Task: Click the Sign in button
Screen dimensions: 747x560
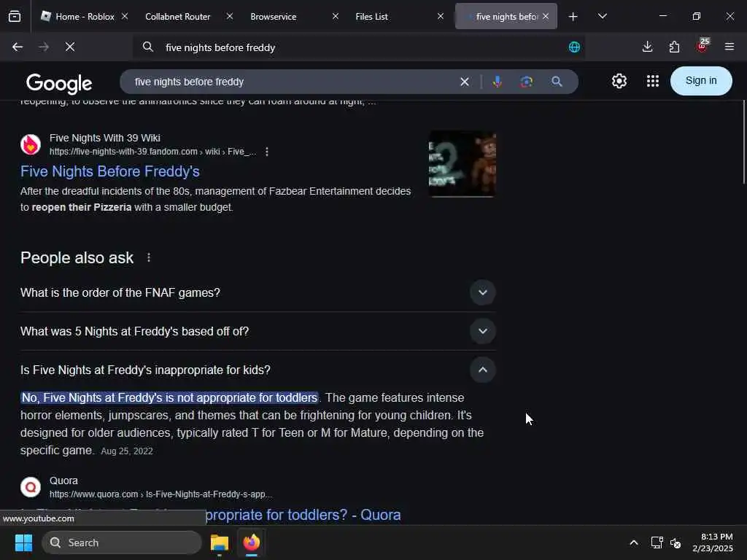Action: click(701, 81)
